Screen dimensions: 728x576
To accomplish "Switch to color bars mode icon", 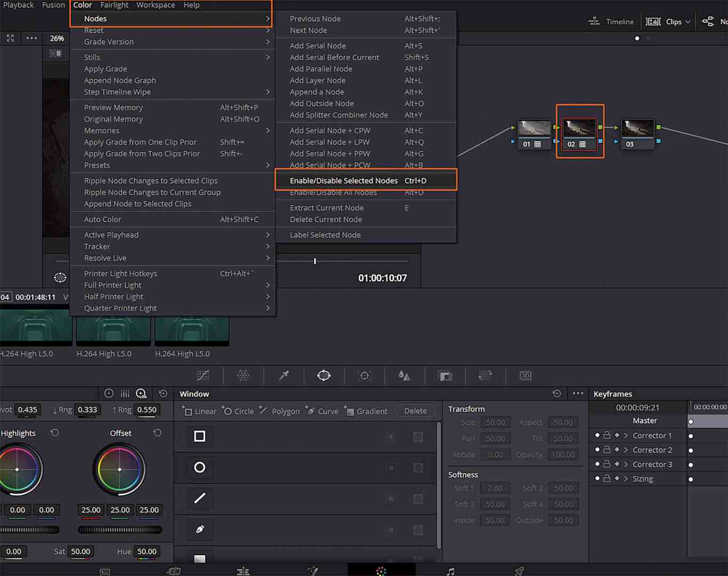I will point(125,394).
